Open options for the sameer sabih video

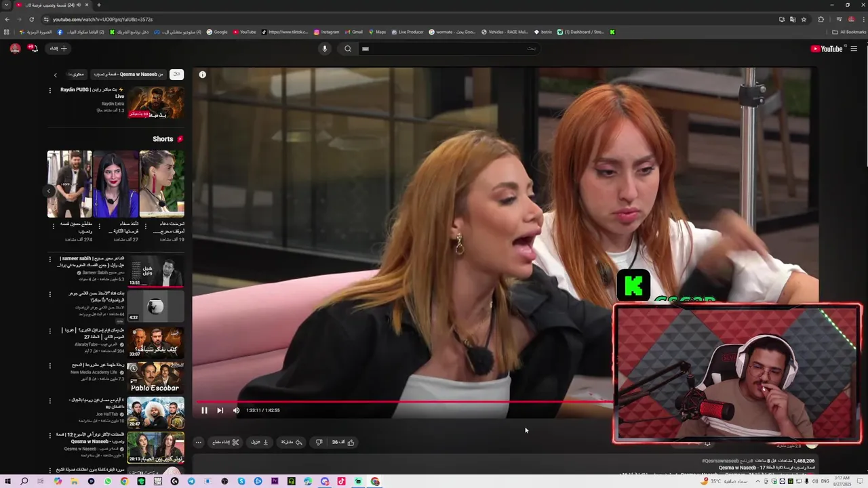(50, 258)
